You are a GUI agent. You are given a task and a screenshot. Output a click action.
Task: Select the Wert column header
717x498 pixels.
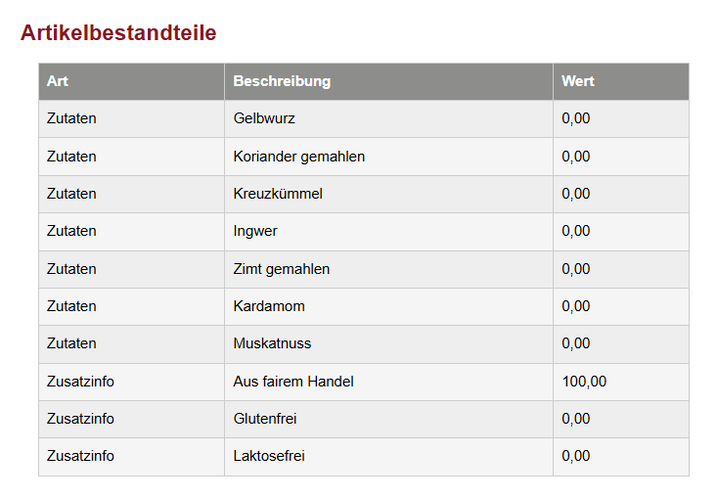(x=577, y=81)
